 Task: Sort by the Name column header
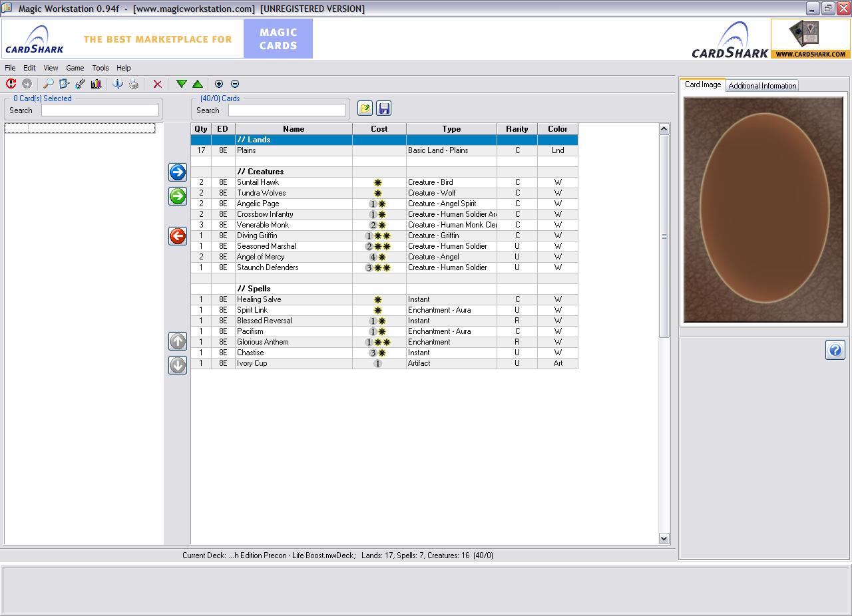[294, 129]
